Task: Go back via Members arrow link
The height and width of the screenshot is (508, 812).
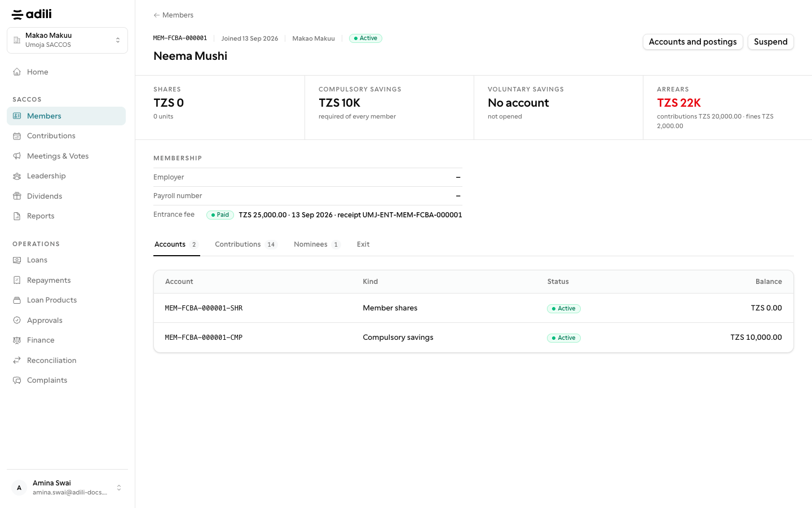Action: click(173, 15)
